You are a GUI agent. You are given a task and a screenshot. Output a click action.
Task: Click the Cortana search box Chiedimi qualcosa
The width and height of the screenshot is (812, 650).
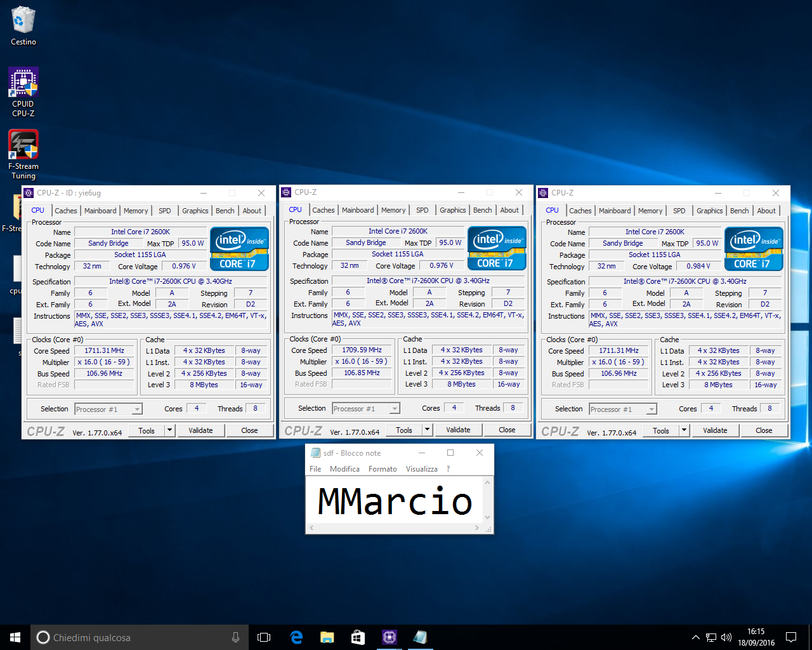pyautogui.click(x=138, y=637)
